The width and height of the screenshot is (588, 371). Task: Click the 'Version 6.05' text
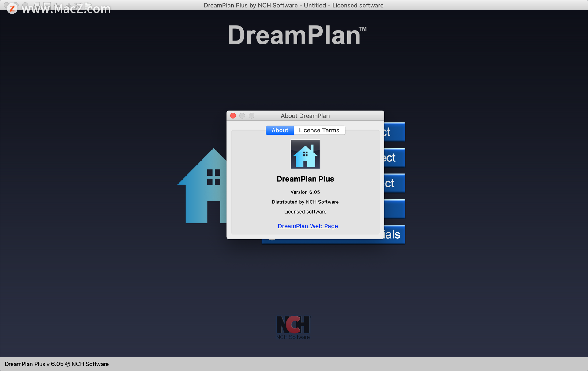pyautogui.click(x=305, y=192)
